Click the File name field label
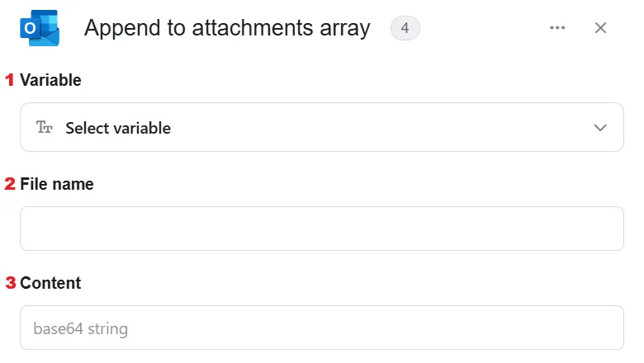This screenshot has height=363, width=644. pos(57,184)
